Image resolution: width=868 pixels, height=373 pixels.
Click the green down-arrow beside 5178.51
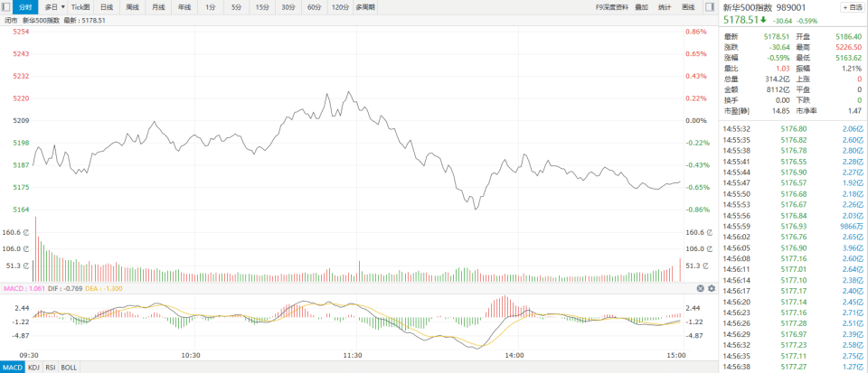click(x=764, y=19)
